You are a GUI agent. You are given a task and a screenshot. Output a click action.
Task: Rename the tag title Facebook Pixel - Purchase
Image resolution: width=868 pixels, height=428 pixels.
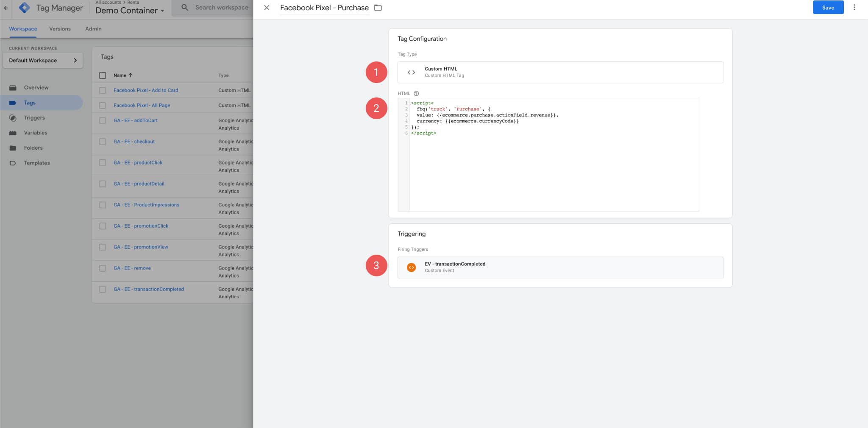coord(324,8)
